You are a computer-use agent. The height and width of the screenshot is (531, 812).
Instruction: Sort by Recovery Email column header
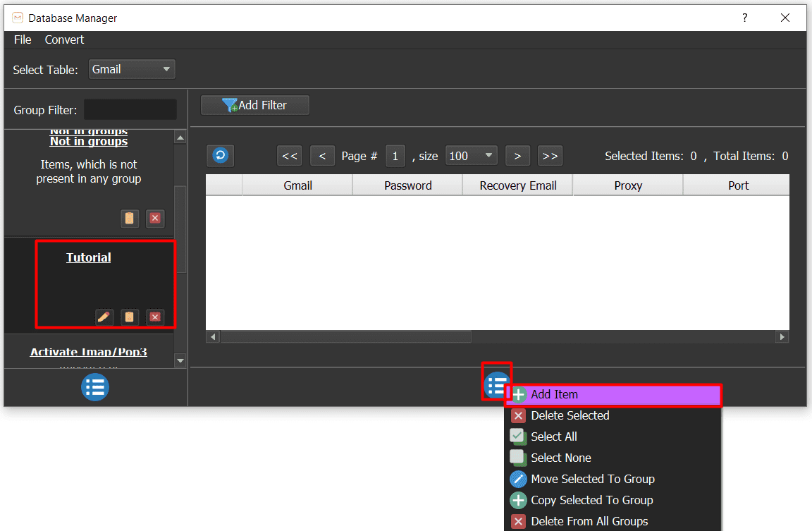(518, 185)
